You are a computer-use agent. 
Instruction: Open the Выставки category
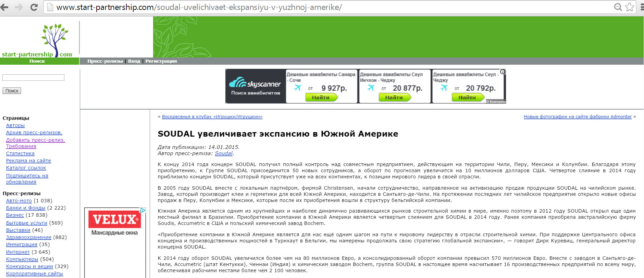tap(18, 230)
